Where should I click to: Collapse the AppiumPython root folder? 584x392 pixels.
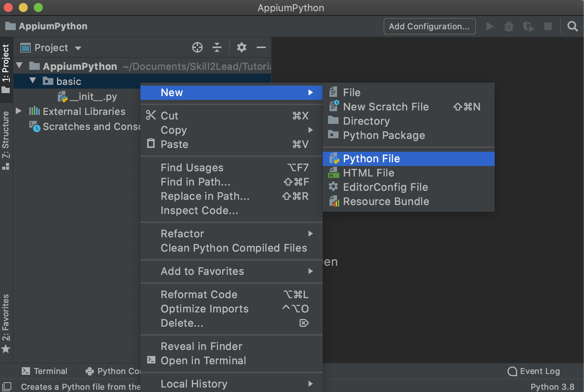click(x=20, y=66)
